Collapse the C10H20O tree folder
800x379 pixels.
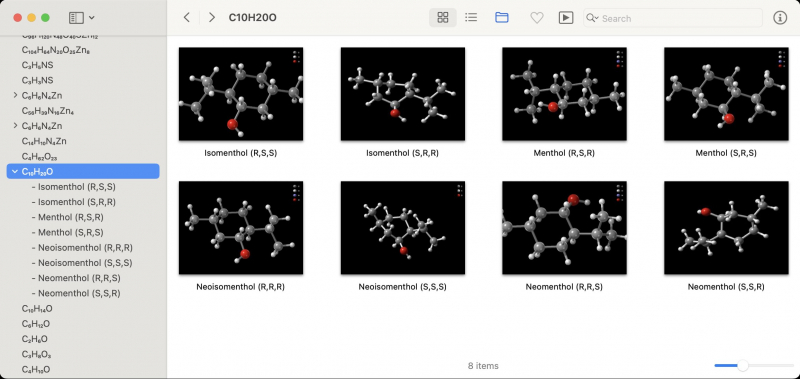tap(15, 172)
